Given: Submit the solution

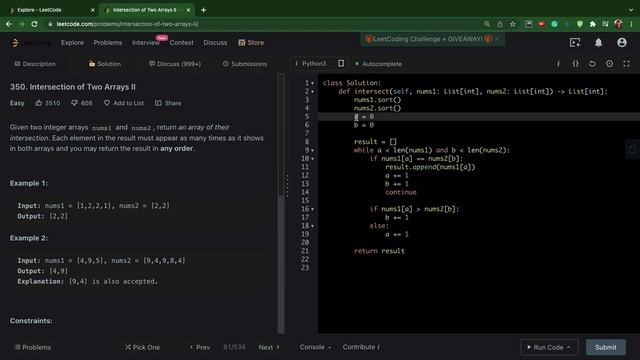Looking at the screenshot, I should [606, 347].
